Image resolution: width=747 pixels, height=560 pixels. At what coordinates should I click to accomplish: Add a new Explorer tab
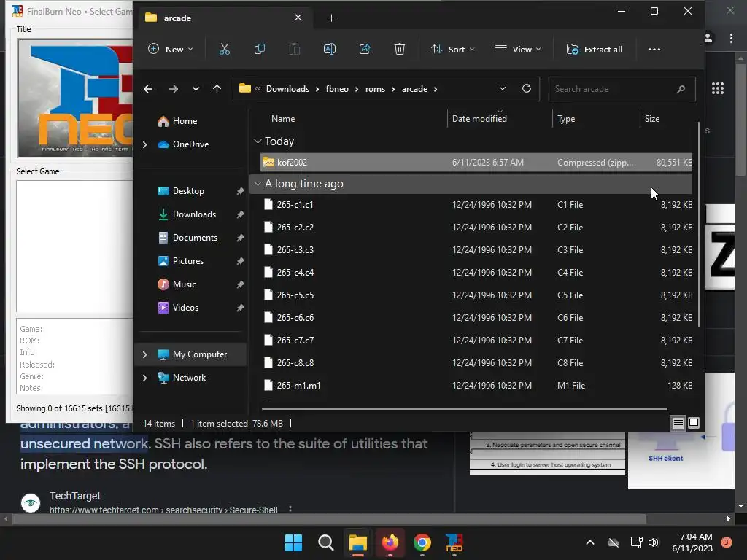332,18
